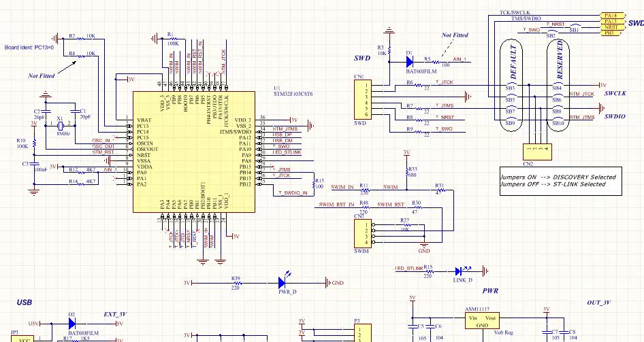Select the P3 connector block
Image resolution: width=644 pixels, height=342 pixels.
[363, 333]
